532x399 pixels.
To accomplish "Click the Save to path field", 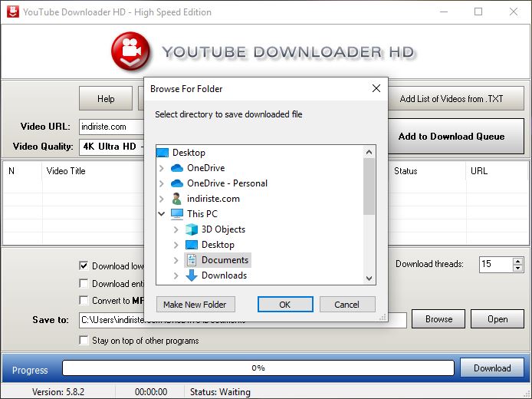I will tap(243, 320).
